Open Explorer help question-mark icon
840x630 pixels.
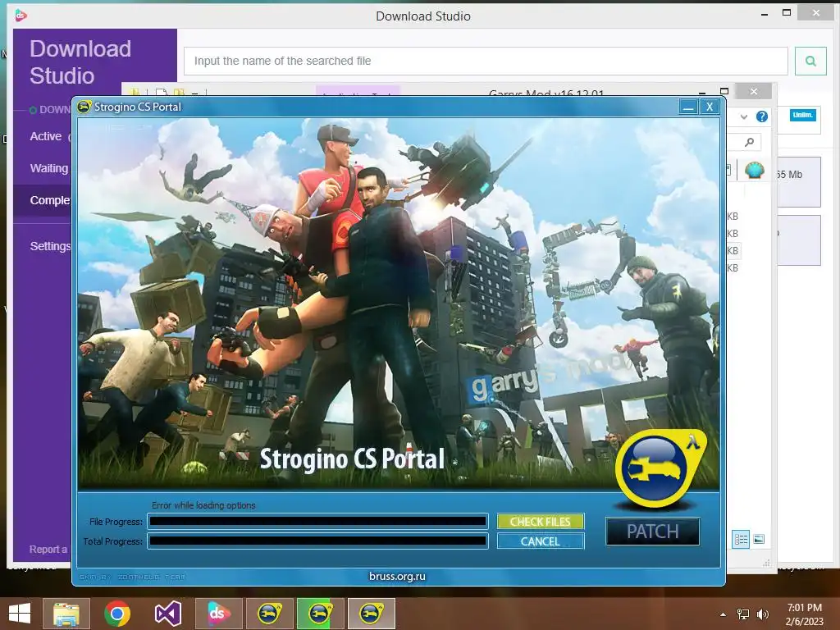pos(762,116)
